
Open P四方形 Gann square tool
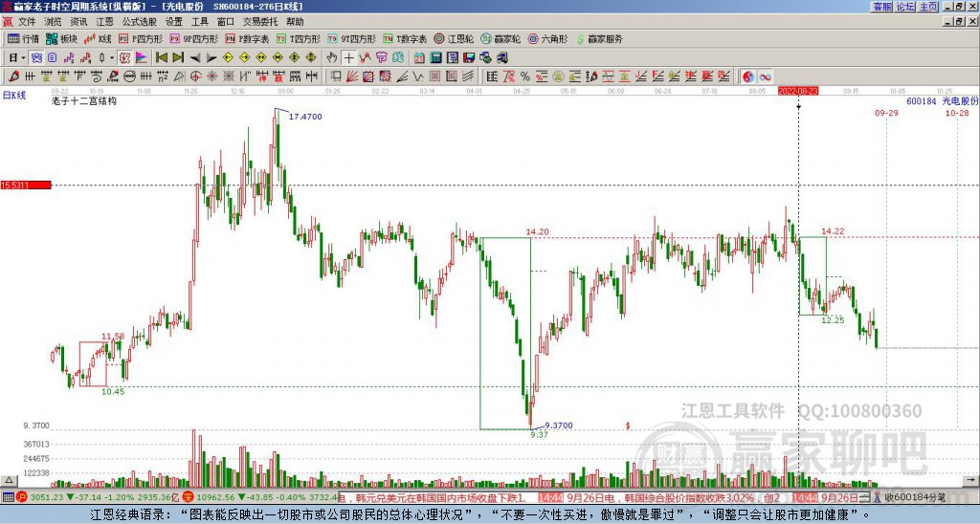click(x=141, y=38)
